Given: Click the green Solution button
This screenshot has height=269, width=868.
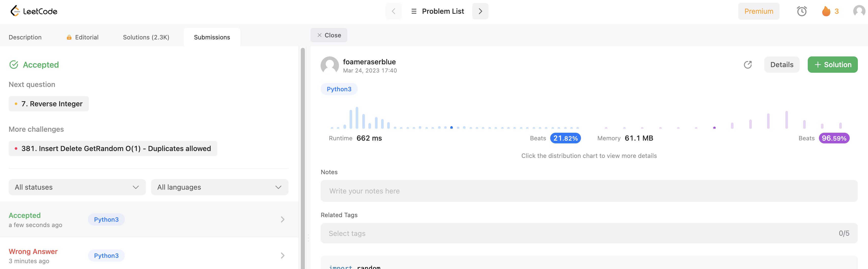Looking at the screenshot, I should [x=832, y=65].
